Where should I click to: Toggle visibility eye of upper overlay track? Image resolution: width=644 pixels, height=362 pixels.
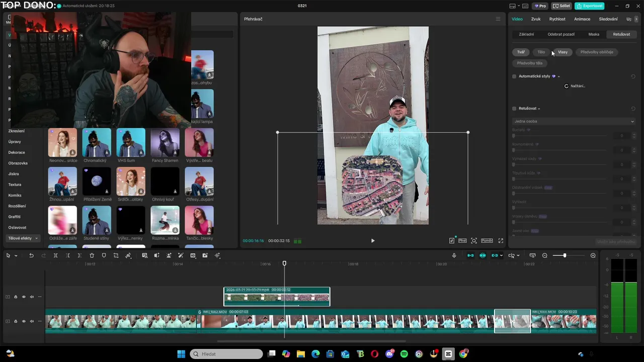click(24, 297)
